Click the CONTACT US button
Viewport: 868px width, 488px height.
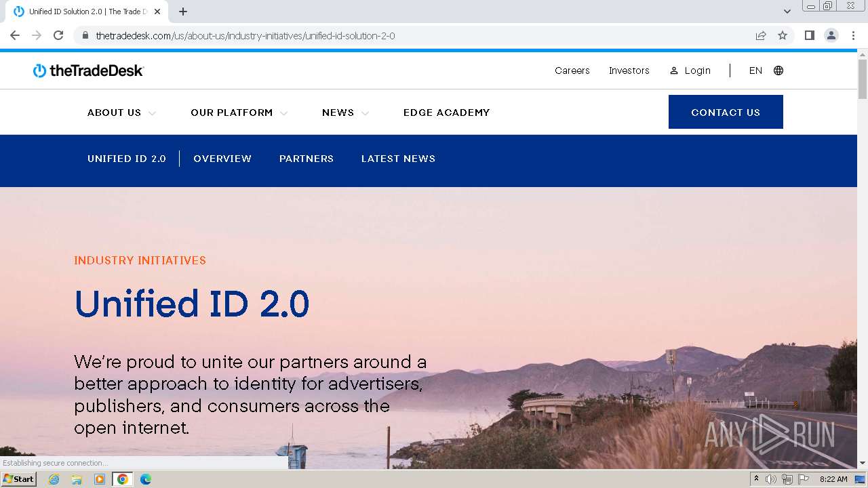726,112
